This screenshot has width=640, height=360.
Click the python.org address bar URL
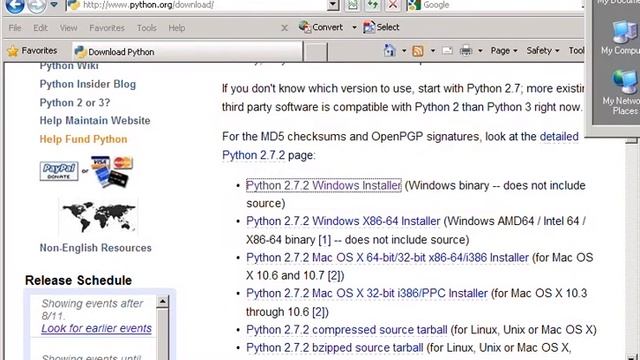click(148, 5)
